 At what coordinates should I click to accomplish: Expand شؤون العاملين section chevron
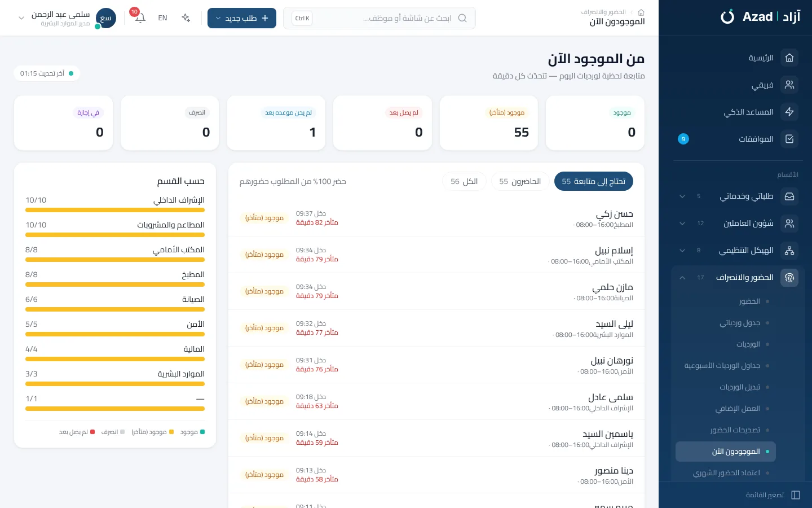pos(682,224)
